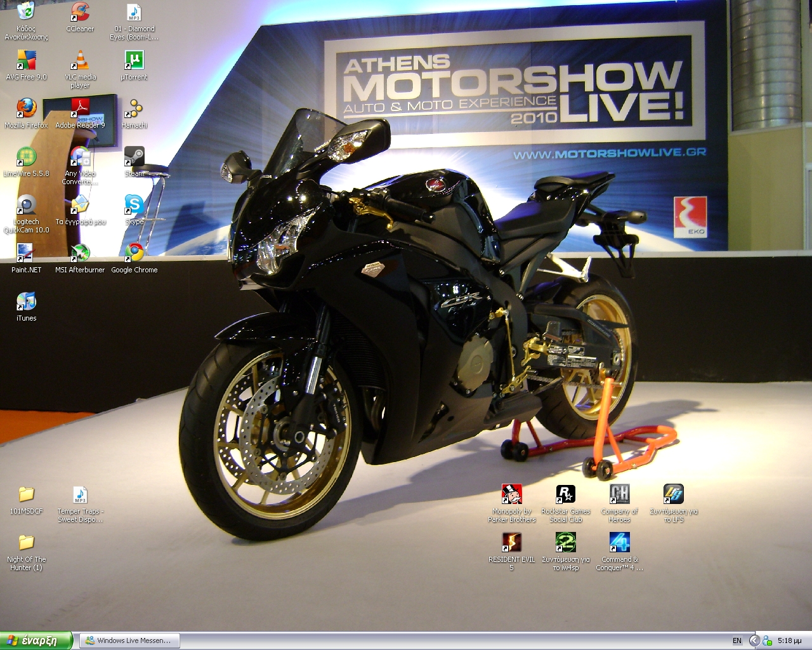
Task: Select the CCleaner desktop icon
Action: tap(80, 17)
